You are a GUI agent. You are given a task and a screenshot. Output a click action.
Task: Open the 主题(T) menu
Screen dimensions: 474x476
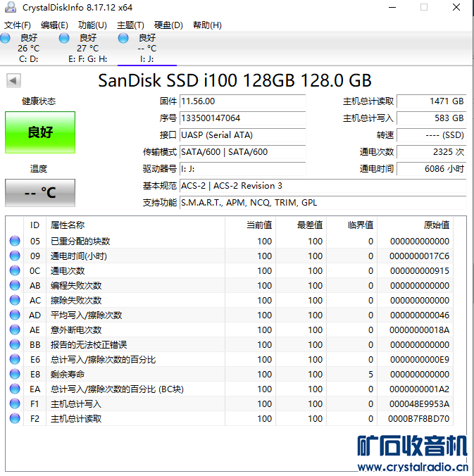130,25
